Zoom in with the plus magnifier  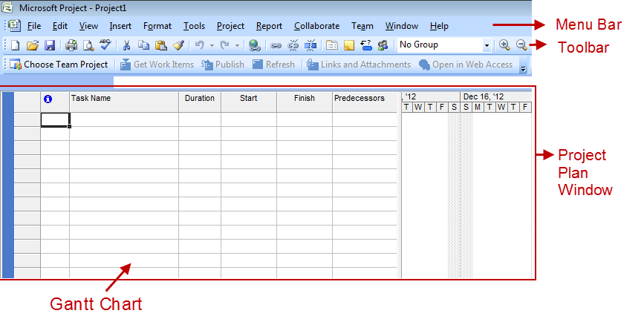[x=505, y=45]
